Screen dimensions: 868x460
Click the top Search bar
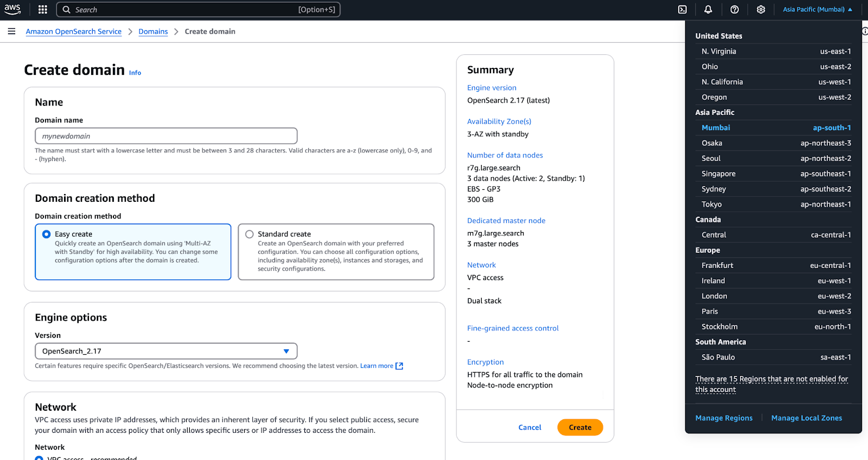pos(198,10)
